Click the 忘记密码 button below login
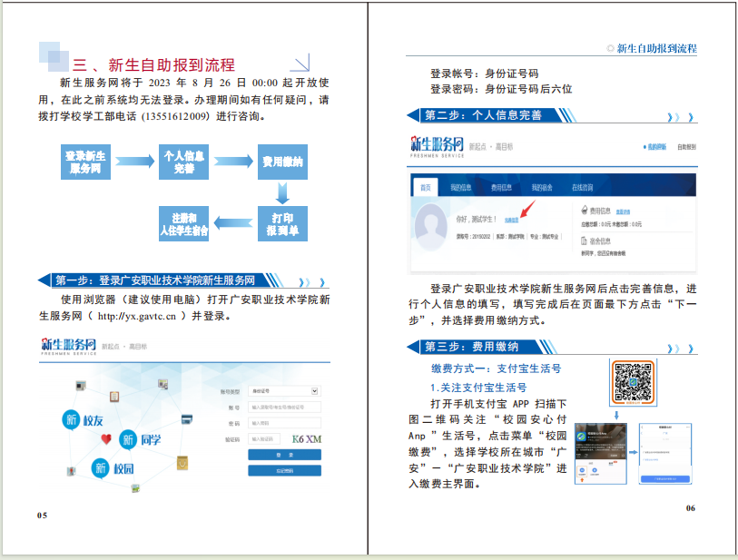The width and height of the screenshot is (738, 560). tap(284, 470)
